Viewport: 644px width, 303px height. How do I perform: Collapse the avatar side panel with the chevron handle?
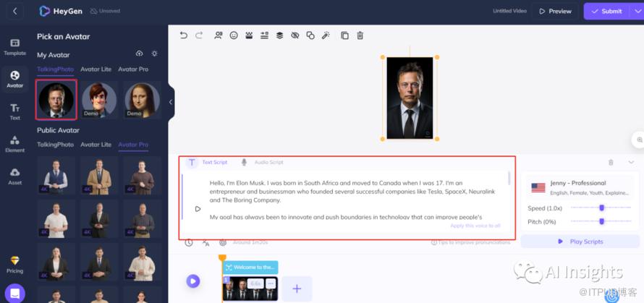[171, 102]
